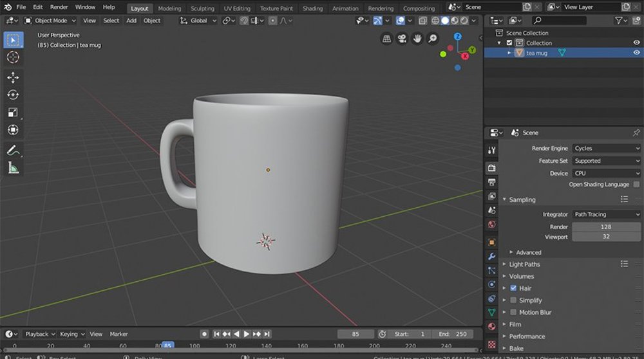The image size is (644, 359).
Task: Select the Rotate tool
Action: pyautogui.click(x=13, y=95)
